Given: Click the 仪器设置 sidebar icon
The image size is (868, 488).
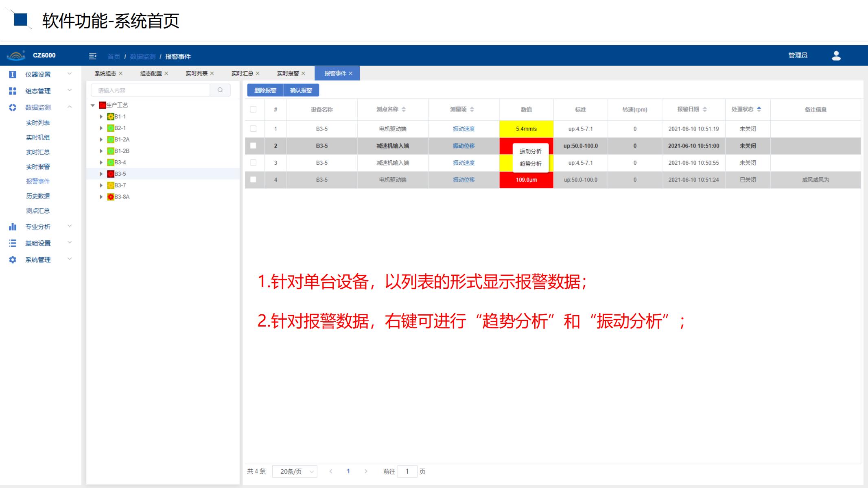Looking at the screenshot, I should tap(13, 74).
